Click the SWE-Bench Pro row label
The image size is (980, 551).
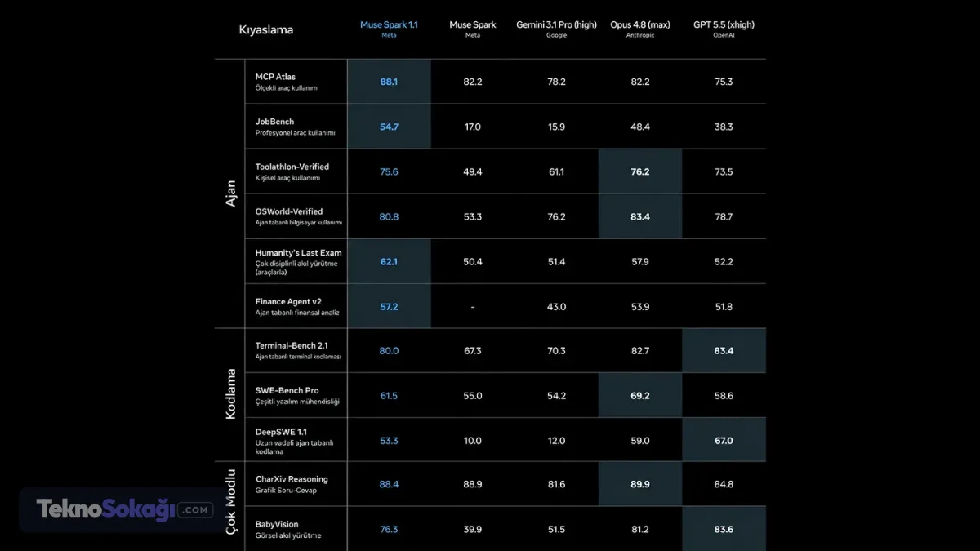[296, 396]
